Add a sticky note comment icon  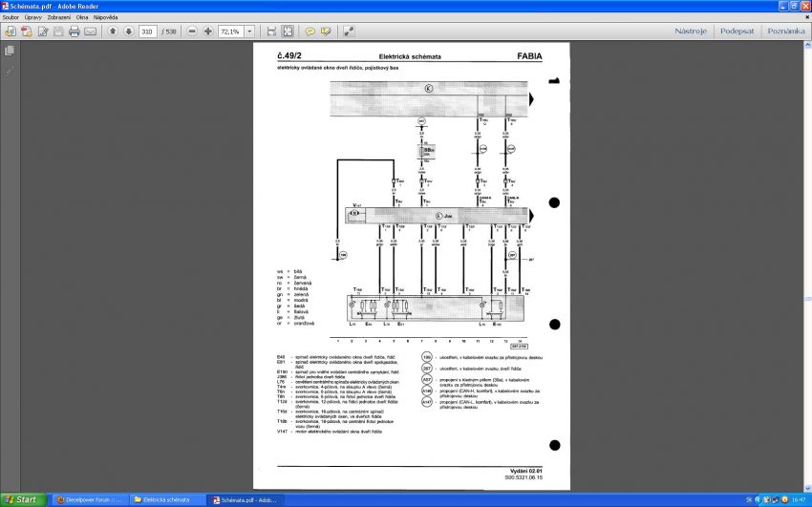(310, 32)
